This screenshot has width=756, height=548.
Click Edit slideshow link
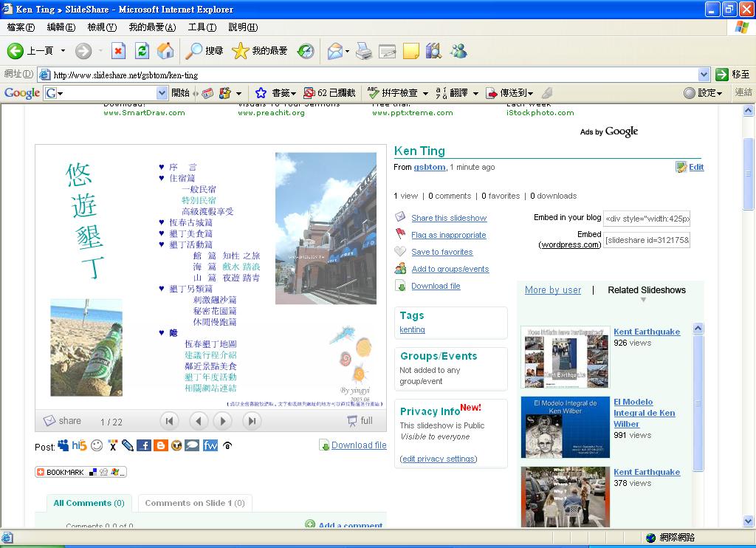point(696,167)
